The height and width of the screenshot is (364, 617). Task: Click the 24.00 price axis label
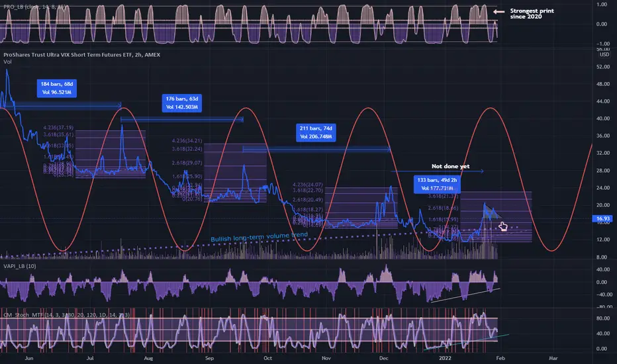tap(603, 188)
